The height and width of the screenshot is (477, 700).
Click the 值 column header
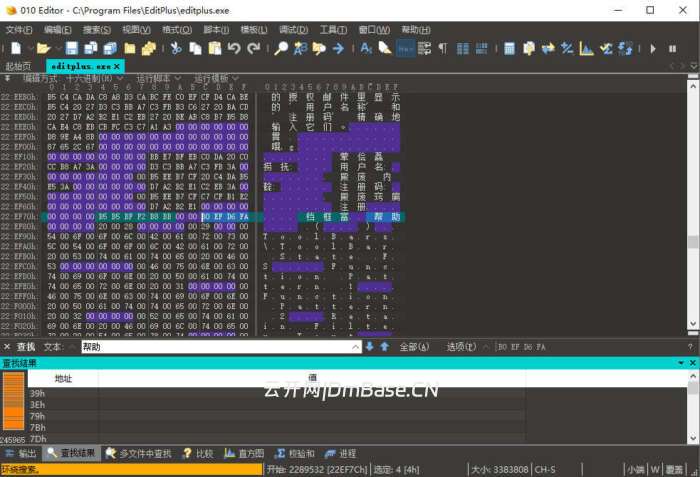(x=312, y=379)
